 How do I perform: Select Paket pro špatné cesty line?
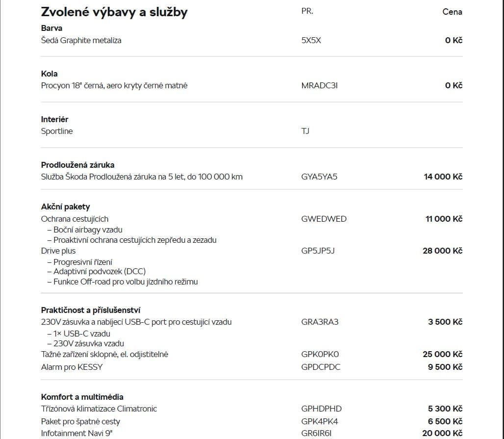tap(80, 422)
